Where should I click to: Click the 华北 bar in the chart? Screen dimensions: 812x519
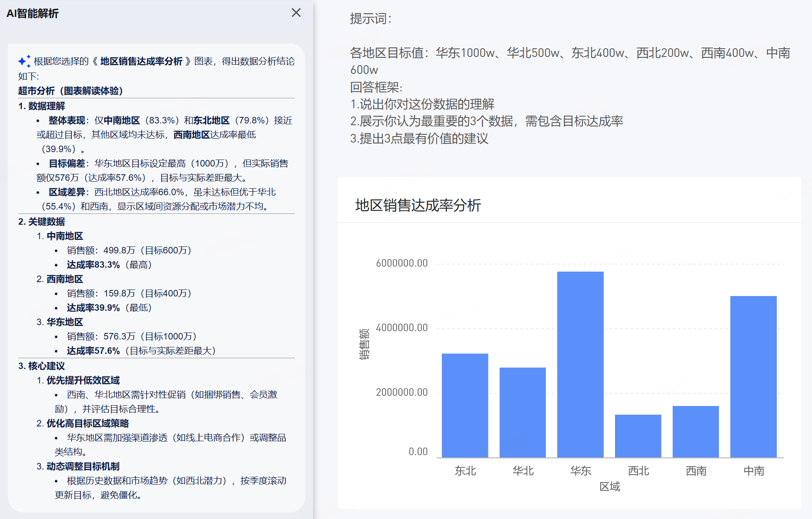point(522,412)
